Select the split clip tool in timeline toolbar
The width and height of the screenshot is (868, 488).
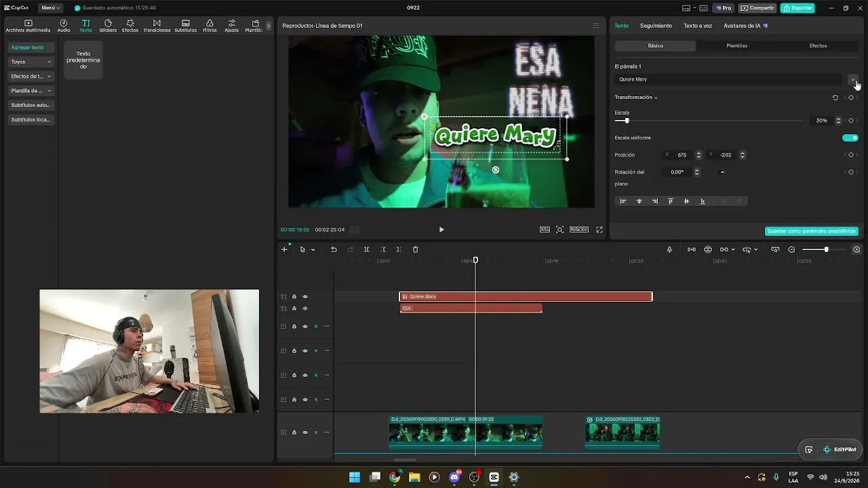coord(366,249)
